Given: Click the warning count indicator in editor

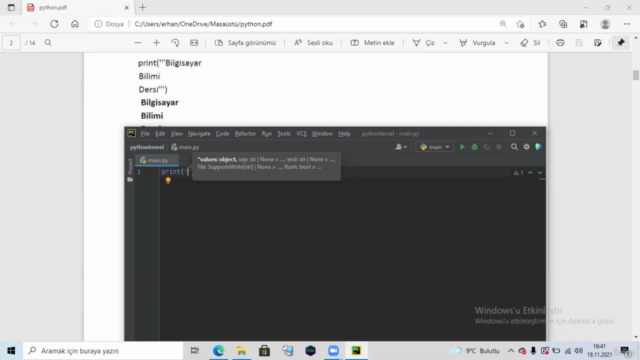Looking at the screenshot, I should [518, 173].
